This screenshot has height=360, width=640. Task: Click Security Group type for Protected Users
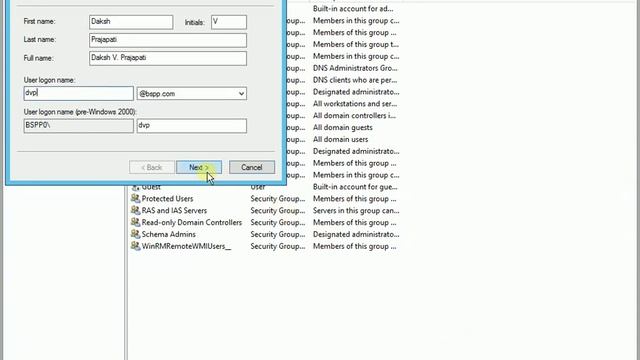pos(278,199)
